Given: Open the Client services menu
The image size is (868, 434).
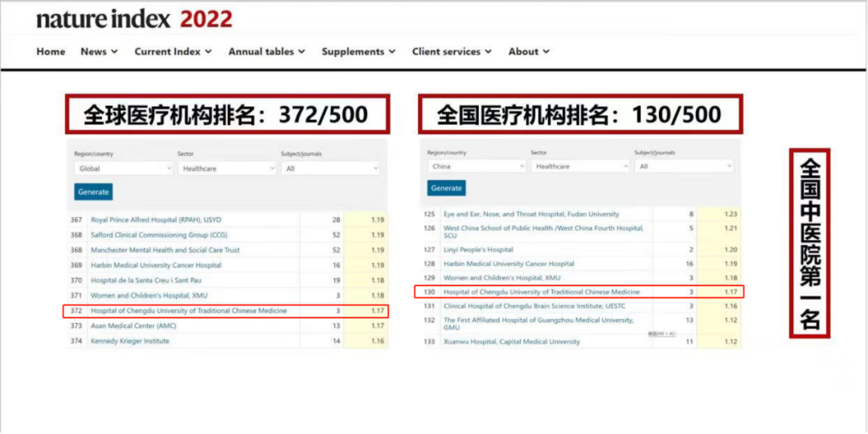Looking at the screenshot, I should pos(452,51).
